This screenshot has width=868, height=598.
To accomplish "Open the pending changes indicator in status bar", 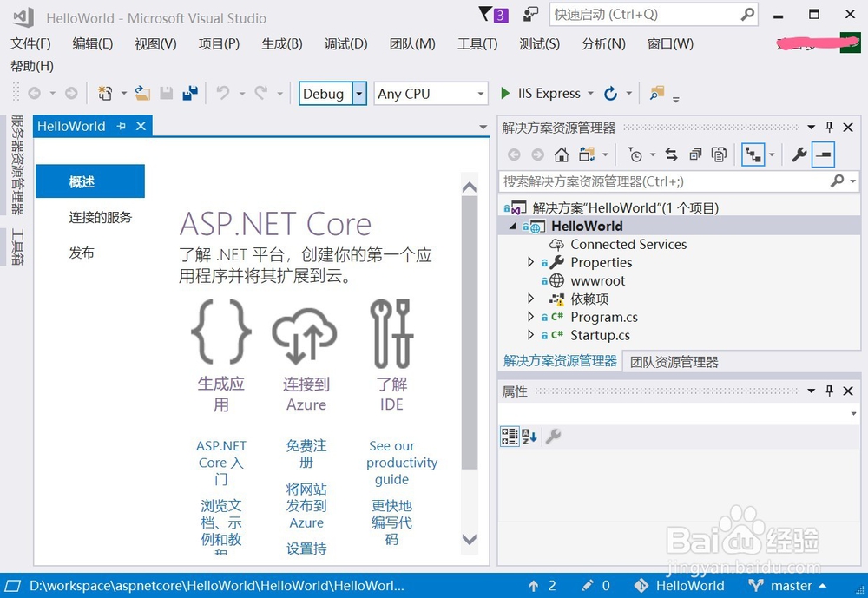I will click(594, 586).
